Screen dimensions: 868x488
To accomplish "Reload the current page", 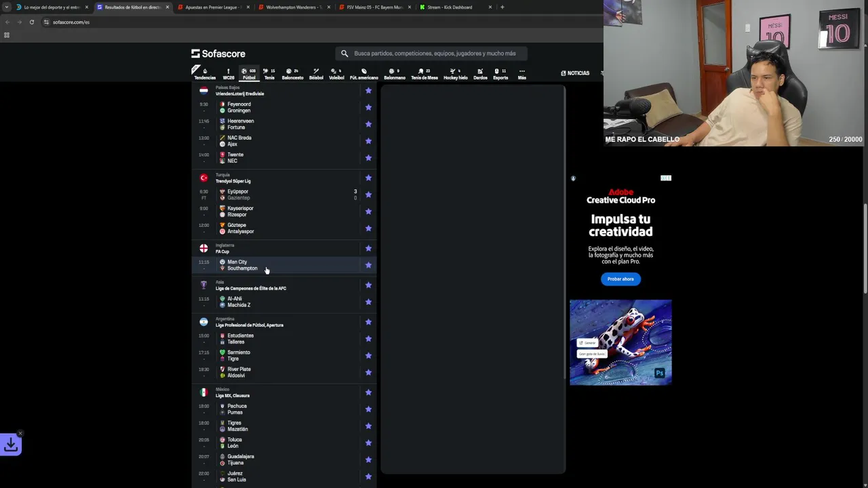I will 31,22.
